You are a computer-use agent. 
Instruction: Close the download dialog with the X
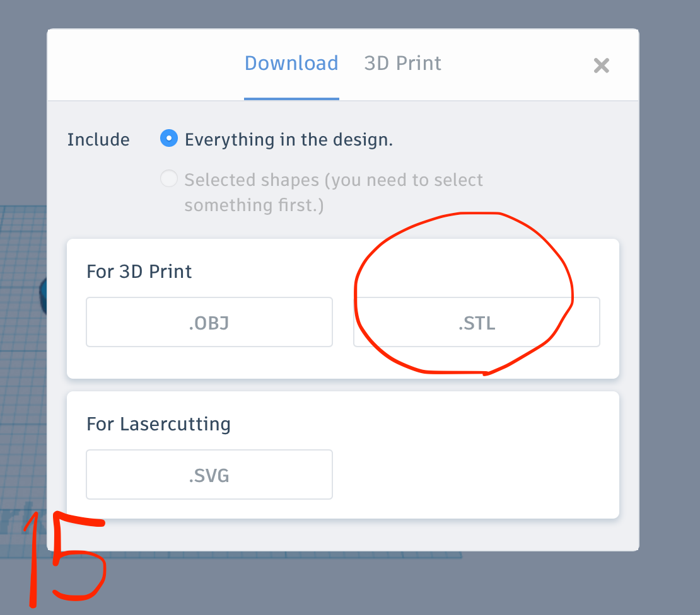pos(602,66)
